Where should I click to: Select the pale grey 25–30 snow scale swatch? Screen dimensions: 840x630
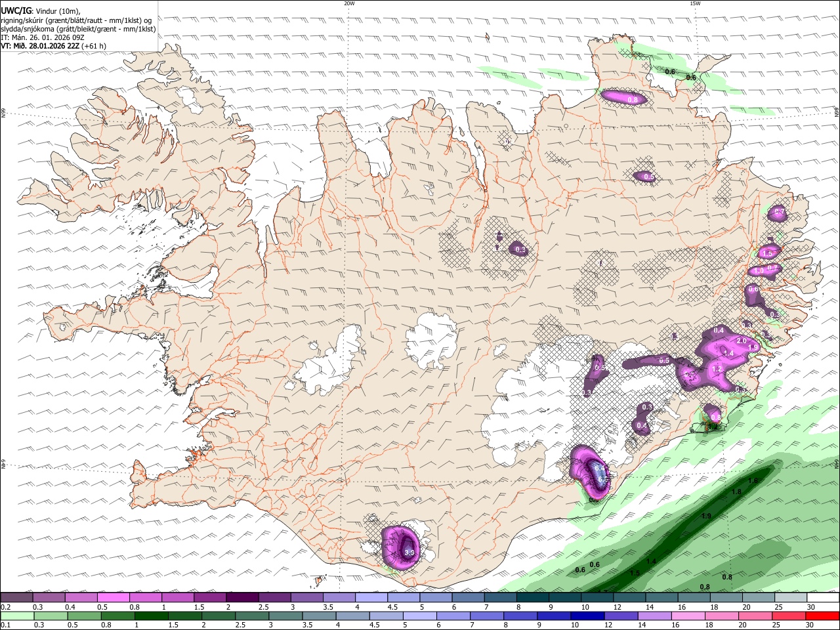pyautogui.click(x=791, y=597)
